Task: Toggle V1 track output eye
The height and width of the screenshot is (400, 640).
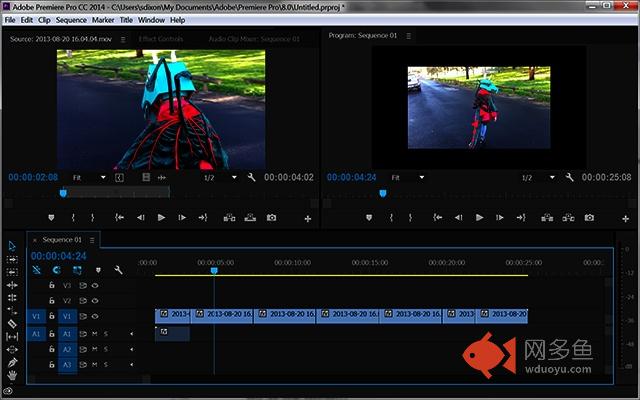Action: pos(95,316)
